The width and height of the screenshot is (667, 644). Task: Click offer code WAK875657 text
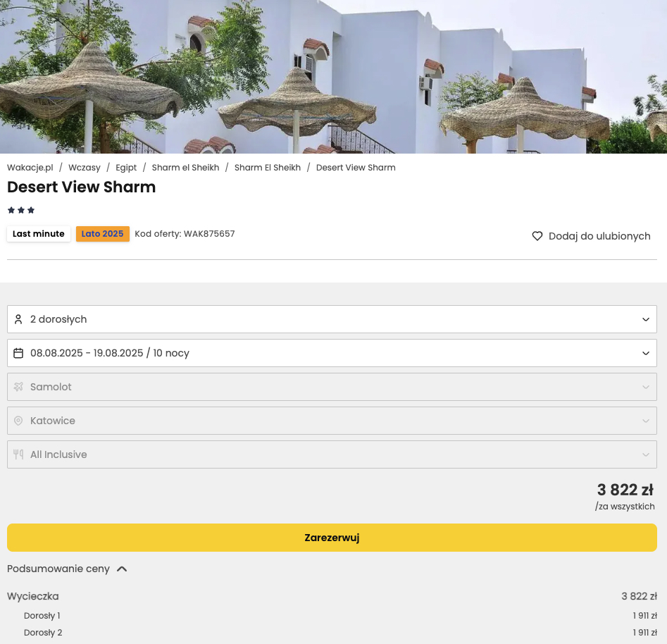(185, 234)
